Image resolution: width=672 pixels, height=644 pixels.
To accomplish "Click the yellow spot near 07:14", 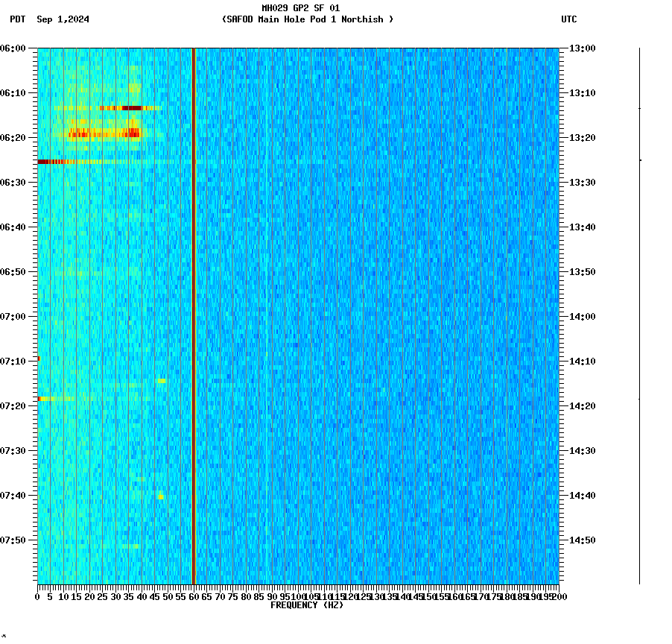I will (x=162, y=380).
